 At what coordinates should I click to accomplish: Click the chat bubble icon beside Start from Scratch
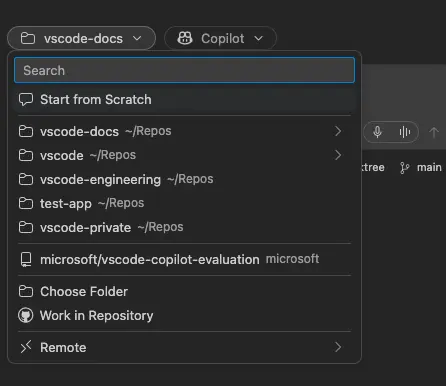coord(26,100)
